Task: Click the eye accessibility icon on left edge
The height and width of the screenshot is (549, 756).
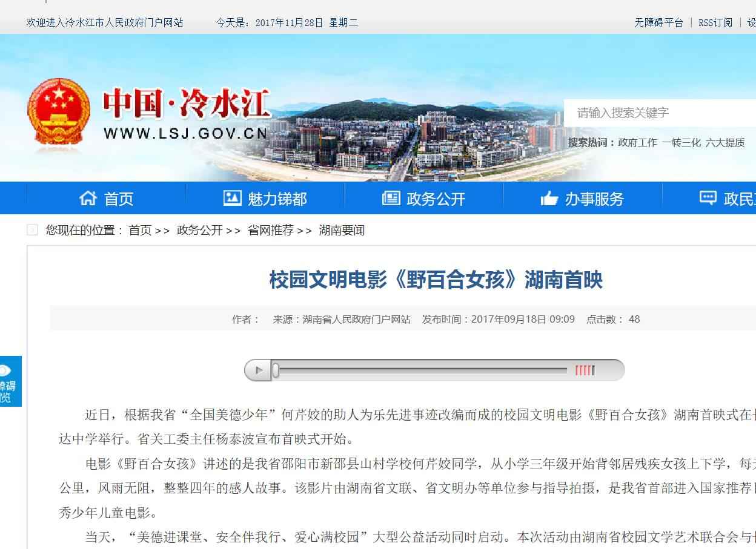Action: (x=5, y=370)
